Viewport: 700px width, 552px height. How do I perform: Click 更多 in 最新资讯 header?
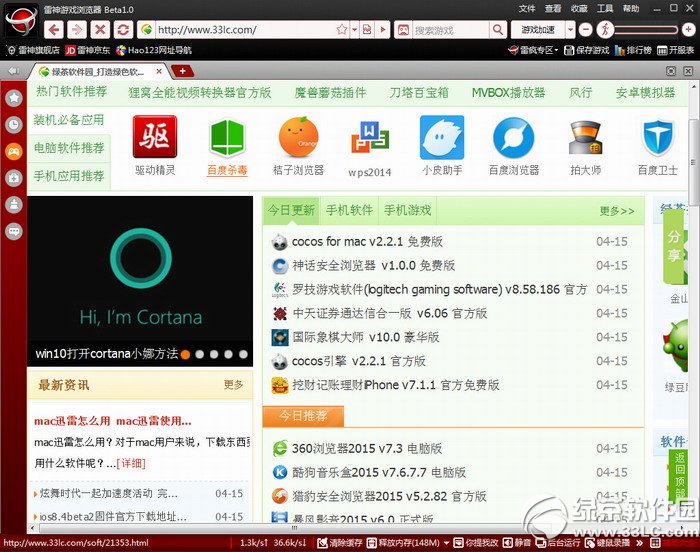[x=233, y=385]
